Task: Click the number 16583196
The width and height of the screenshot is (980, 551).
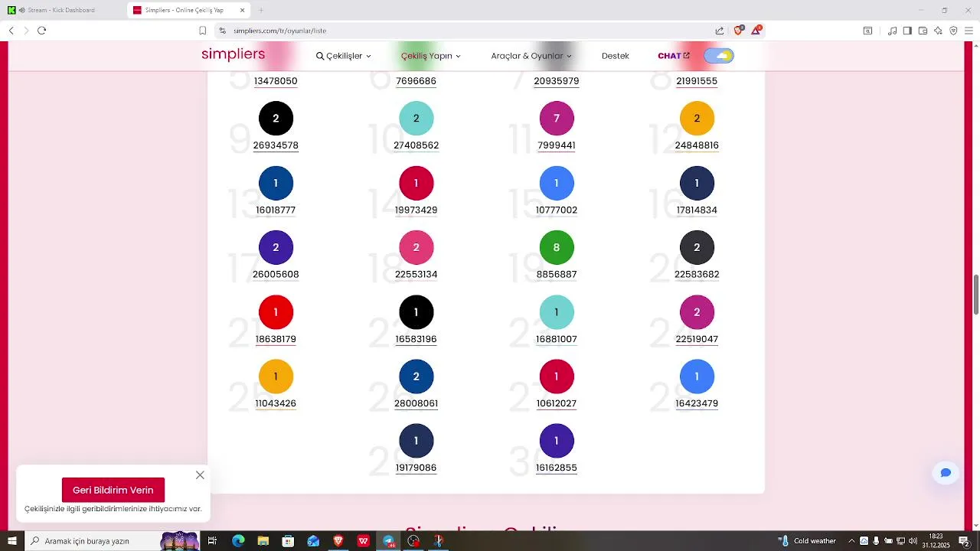Action: coord(416,339)
